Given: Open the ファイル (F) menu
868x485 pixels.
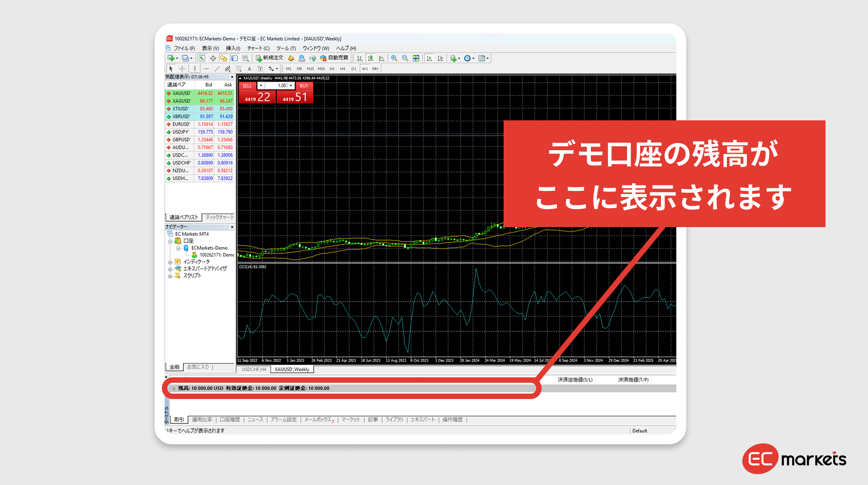Looking at the screenshot, I should (x=184, y=48).
